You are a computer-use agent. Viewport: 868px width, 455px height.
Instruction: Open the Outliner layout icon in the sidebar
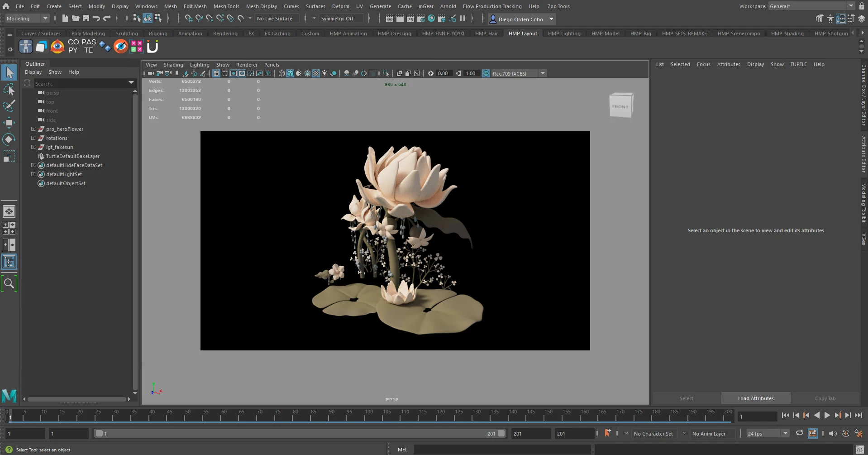click(x=9, y=262)
